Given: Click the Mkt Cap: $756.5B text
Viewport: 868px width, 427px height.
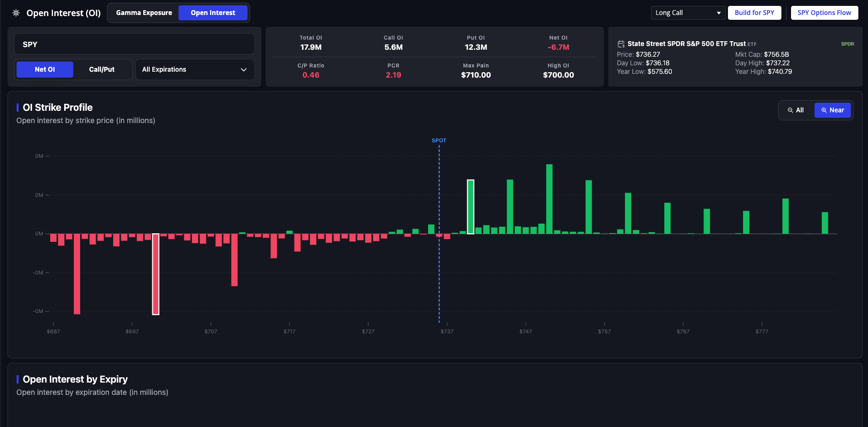Looking at the screenshot, I should click(762, 55).
